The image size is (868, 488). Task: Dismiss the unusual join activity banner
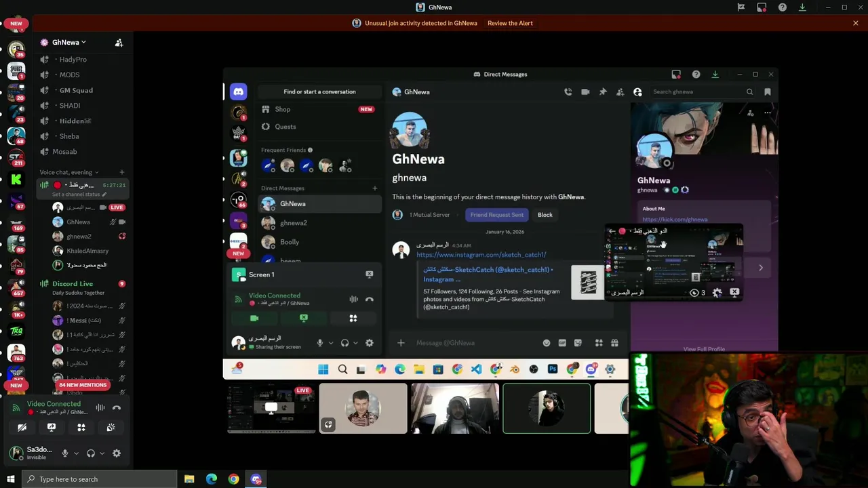pyautogui.click(x=856, y=23)
